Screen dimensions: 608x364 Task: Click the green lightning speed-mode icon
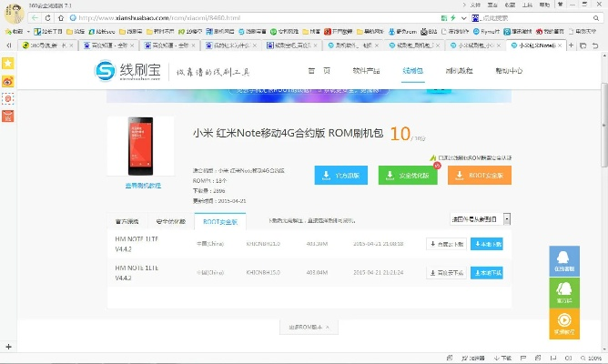(453, 18)
